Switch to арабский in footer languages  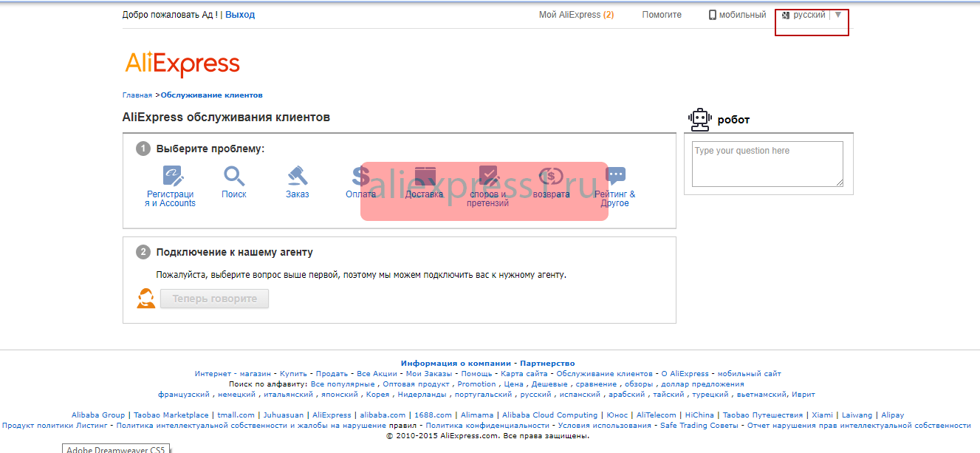[x=626, y=395]
